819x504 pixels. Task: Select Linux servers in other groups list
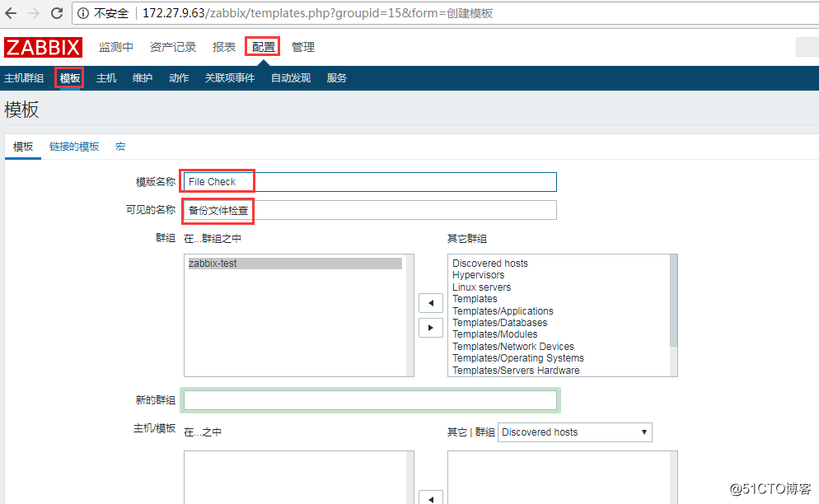point(481,287)
